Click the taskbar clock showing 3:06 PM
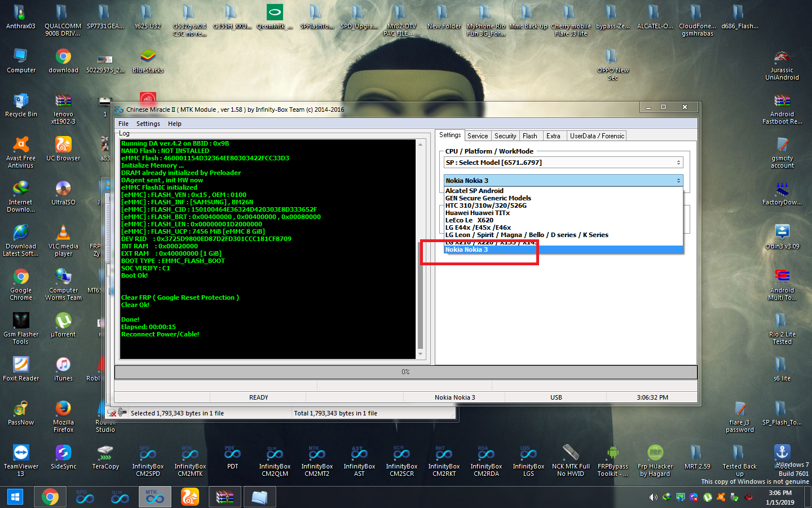This screenshot has width=812, height=508. tap(780, 497)
